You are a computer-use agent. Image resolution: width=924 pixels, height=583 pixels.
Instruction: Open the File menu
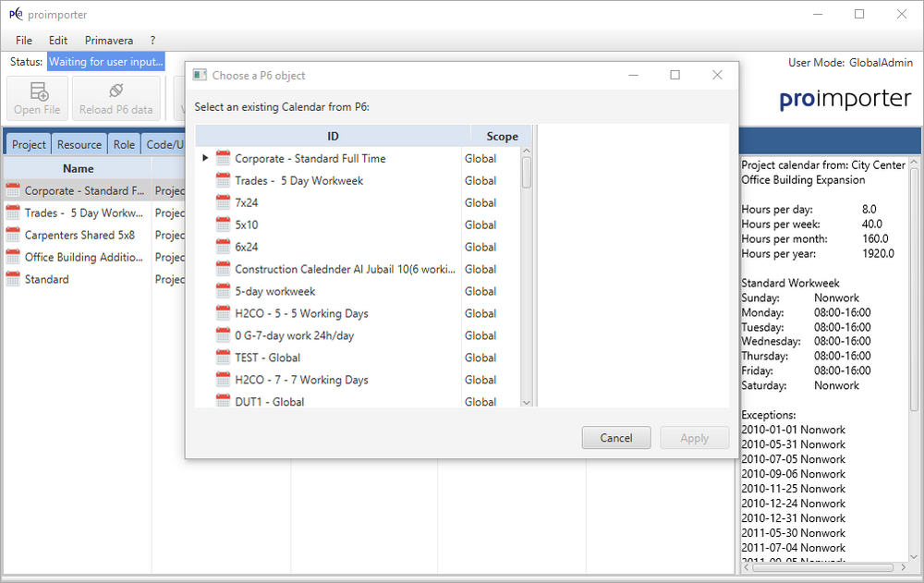[24, 41]
